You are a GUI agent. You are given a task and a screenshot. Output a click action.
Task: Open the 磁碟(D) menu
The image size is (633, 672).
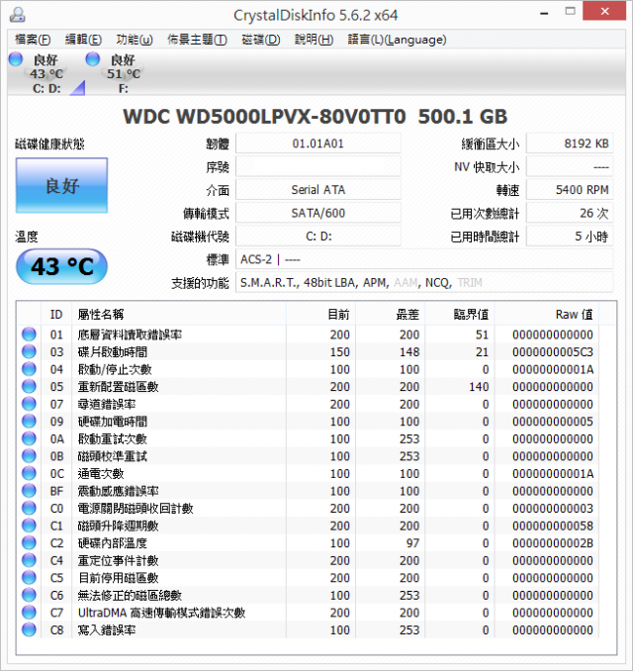261,40
